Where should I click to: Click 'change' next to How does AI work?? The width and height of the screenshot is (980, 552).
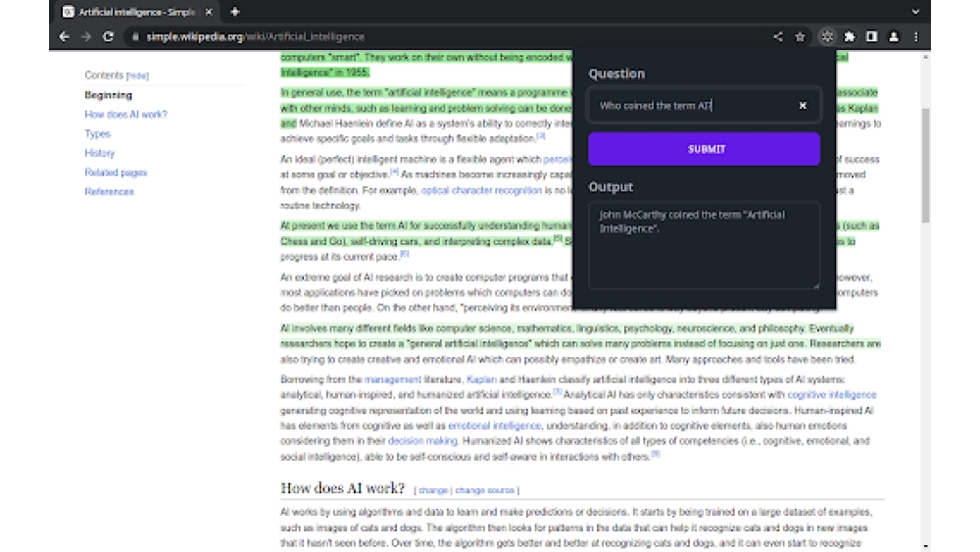click(433, 490)
